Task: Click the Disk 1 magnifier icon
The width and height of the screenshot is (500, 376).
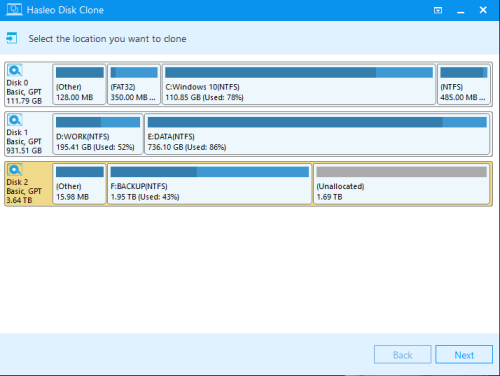Action: click(15, 120)
